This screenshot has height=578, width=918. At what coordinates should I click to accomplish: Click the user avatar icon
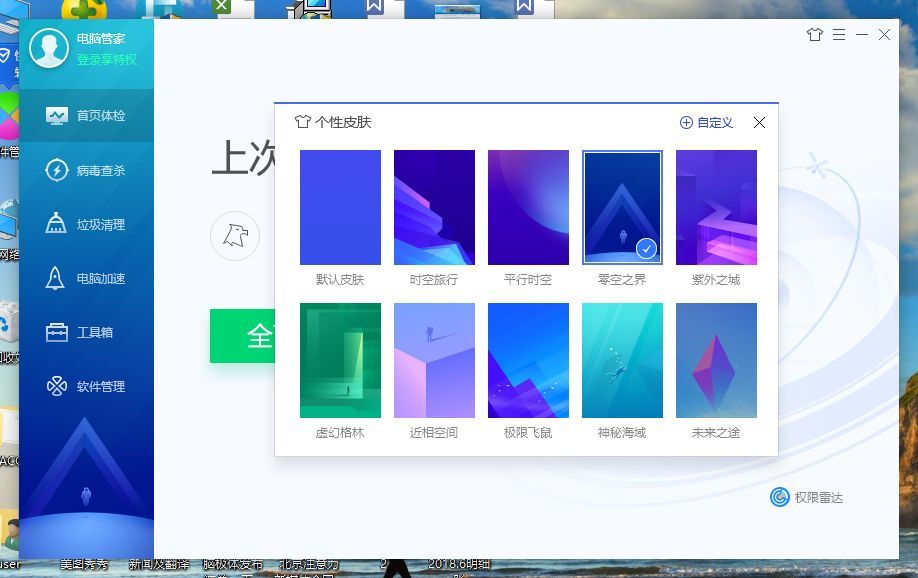pyautogui.click(x=49, y=48)
